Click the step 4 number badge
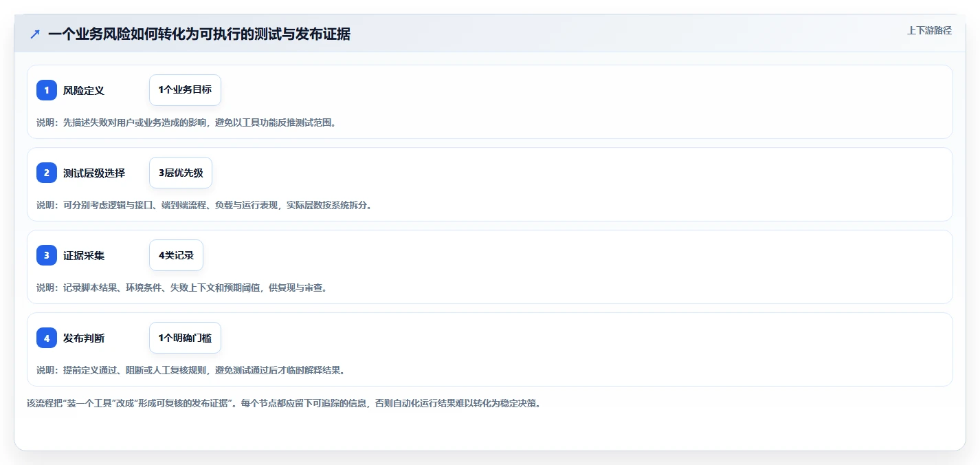Image resolution: width=980 pixels, height=465 pixels. click(x=47, y=338)
